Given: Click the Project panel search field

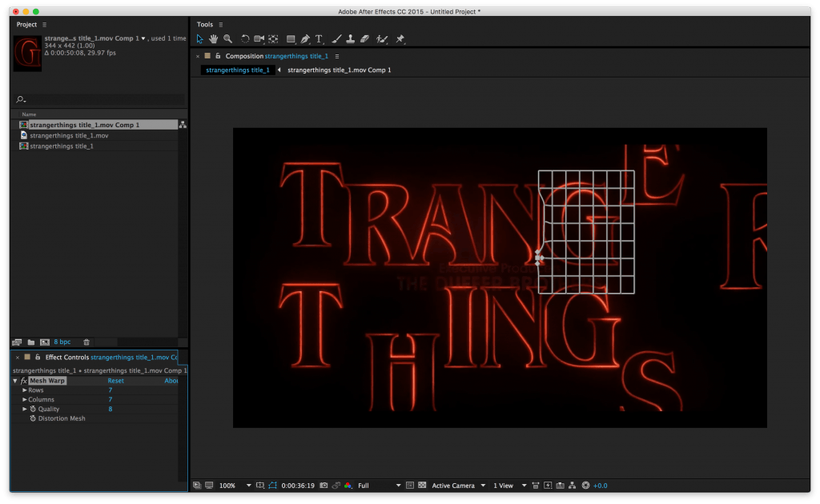Looking at the screenshot, I should click(x=98, y=99).
